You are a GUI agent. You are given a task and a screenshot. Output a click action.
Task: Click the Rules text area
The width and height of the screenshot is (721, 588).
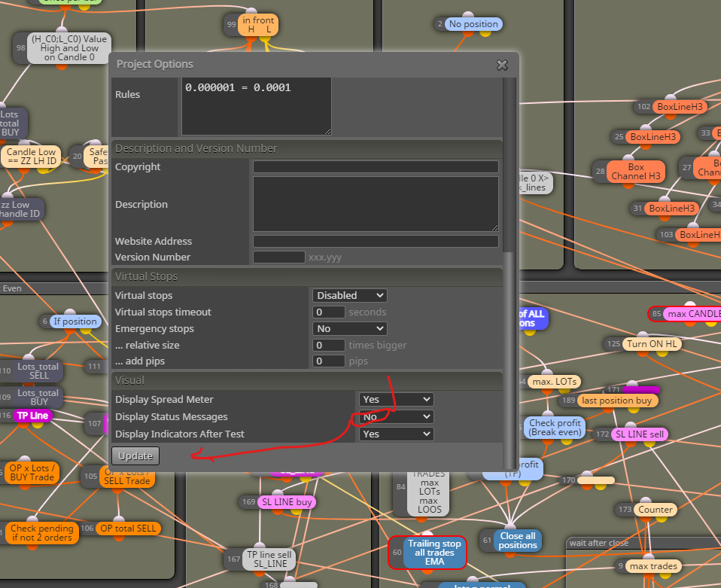click(x=257, y=106)
